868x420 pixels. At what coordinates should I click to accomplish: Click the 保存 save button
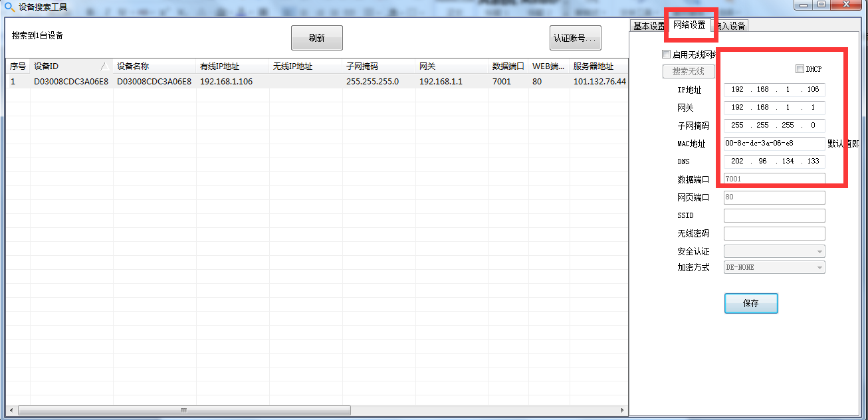coord(751,303)
